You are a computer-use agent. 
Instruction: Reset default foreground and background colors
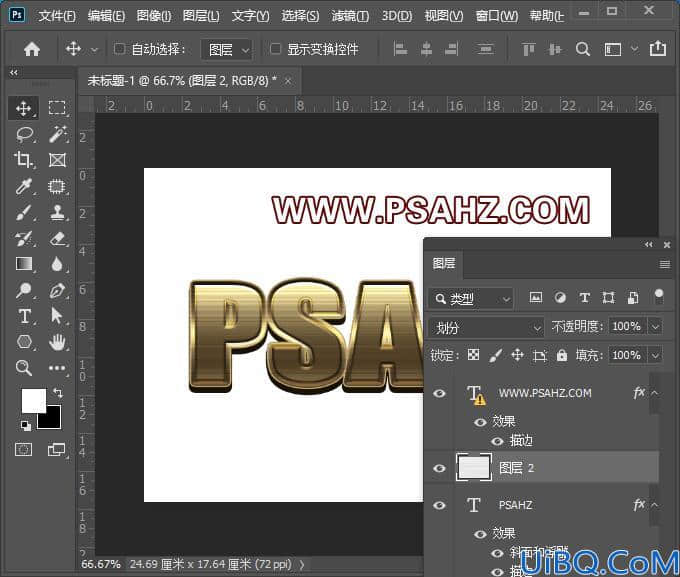(26, 426)
